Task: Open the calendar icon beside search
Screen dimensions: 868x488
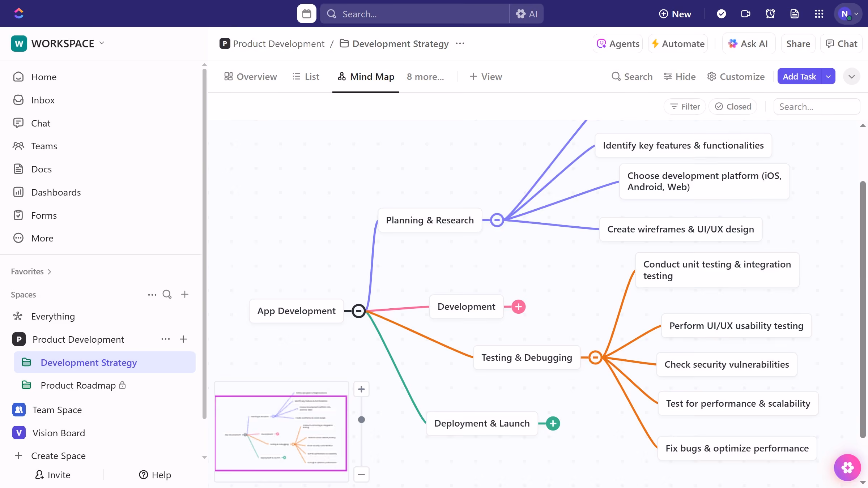Action: coord(306,14)
